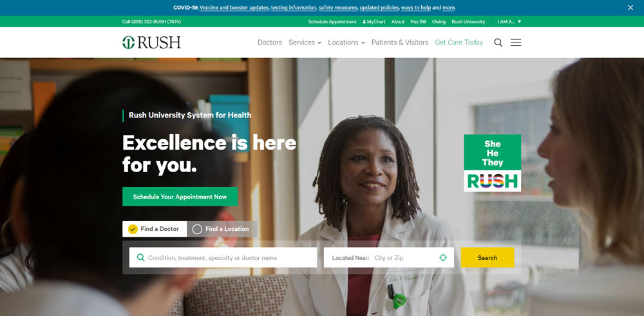Open the Get Care Today link
The image size is (644, 316).
459,43
